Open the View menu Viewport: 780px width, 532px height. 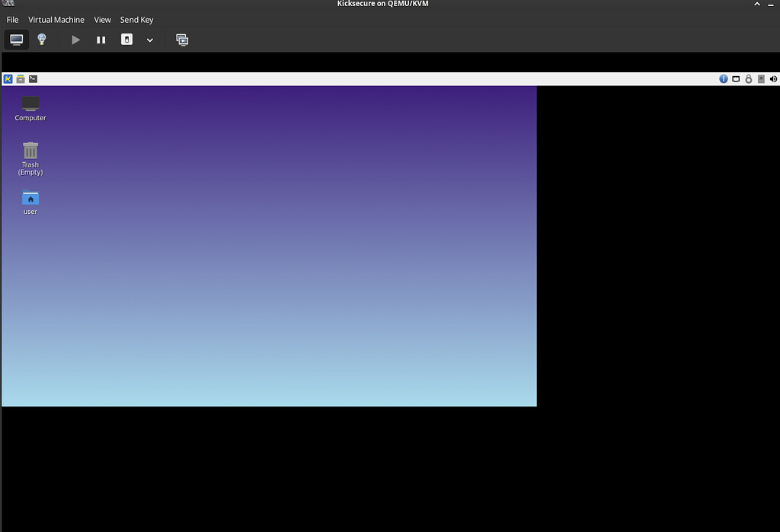pyautogui.click(x=102, y=20)
